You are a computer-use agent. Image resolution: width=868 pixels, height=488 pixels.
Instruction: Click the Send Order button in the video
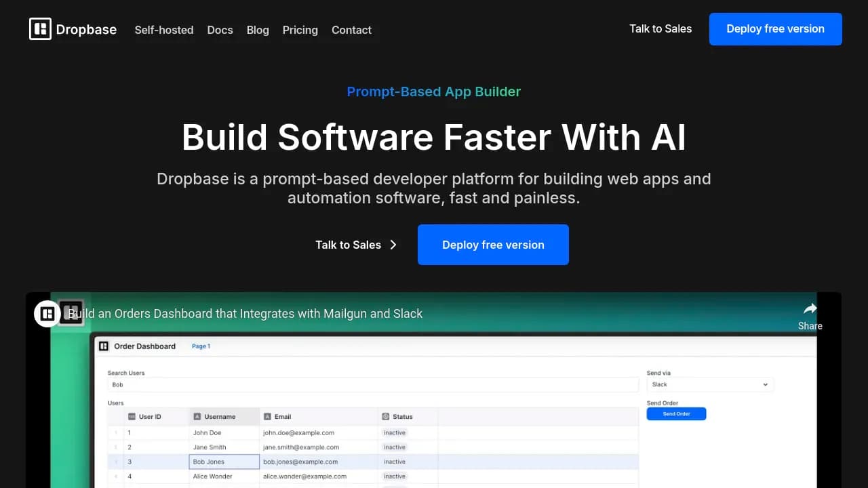[676, 413]
